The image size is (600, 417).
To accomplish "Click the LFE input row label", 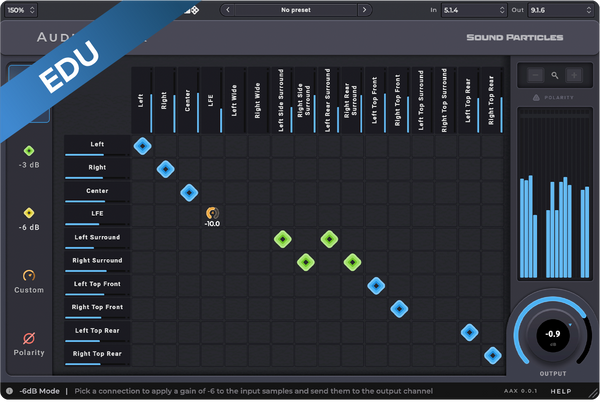I will tap(97, 215).
